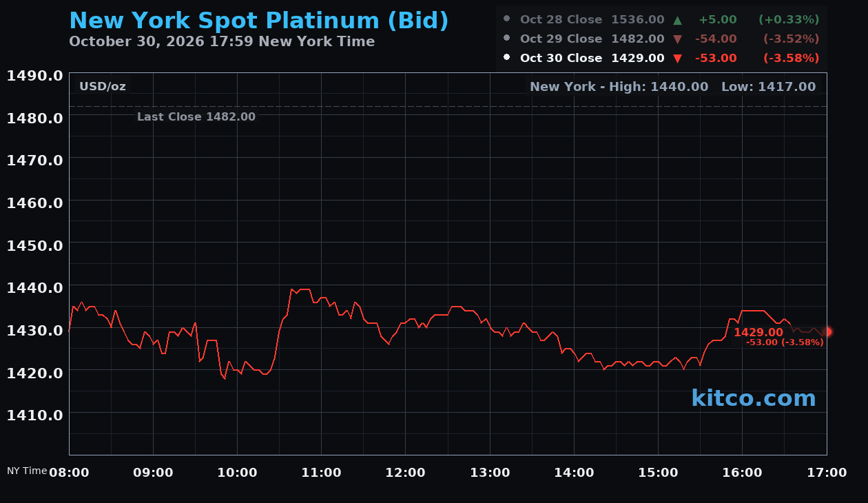This screenshot has width=868, height=503.
Task: Click the New York Spot Platinum (Bid) title
Action: coord(259,21)
